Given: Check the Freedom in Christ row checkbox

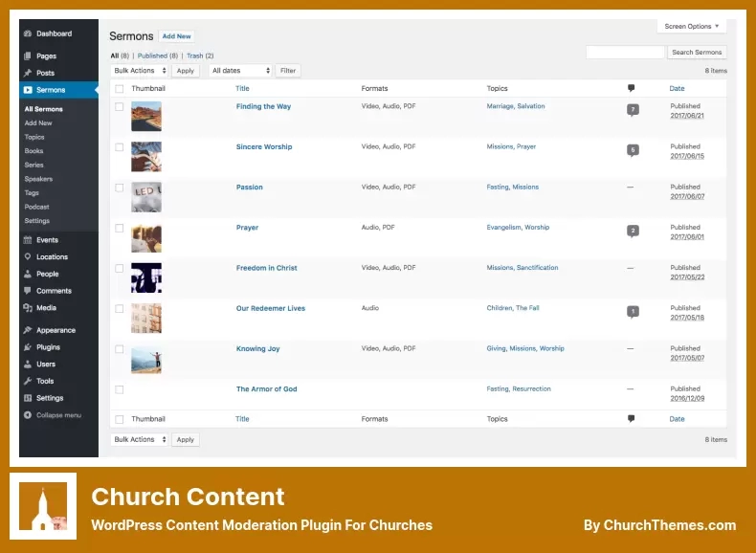Looking at the screenshot, I should coord(119,269).
